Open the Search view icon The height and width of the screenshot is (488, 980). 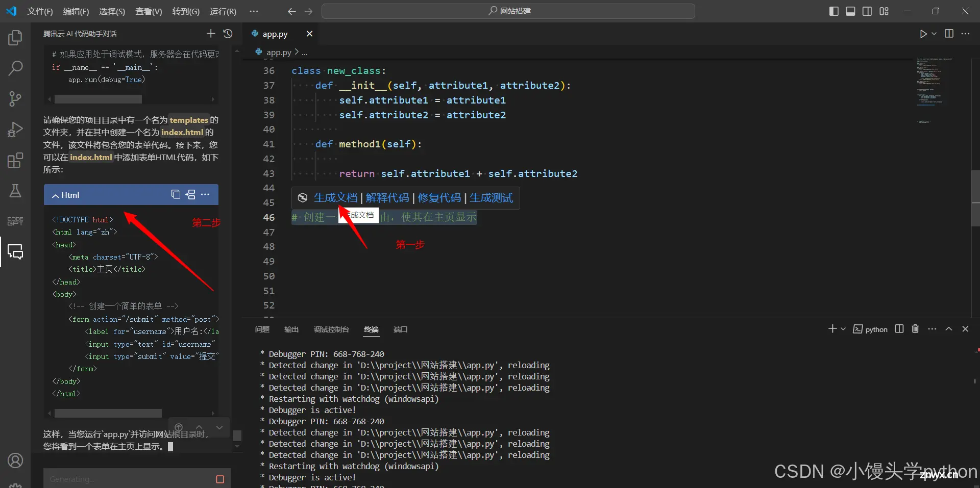coord(15,68)
